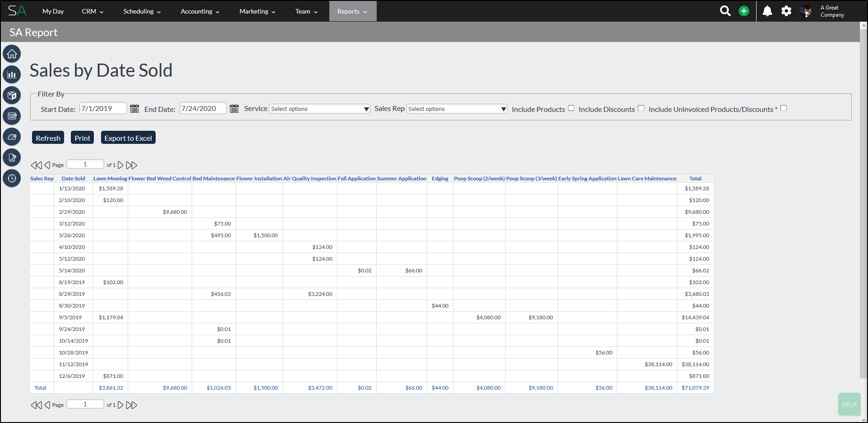Toggle Include Uninvoiced Products/Discounts checkbox
The height and width of the screenshot is (423, 868).
(784, 108)
